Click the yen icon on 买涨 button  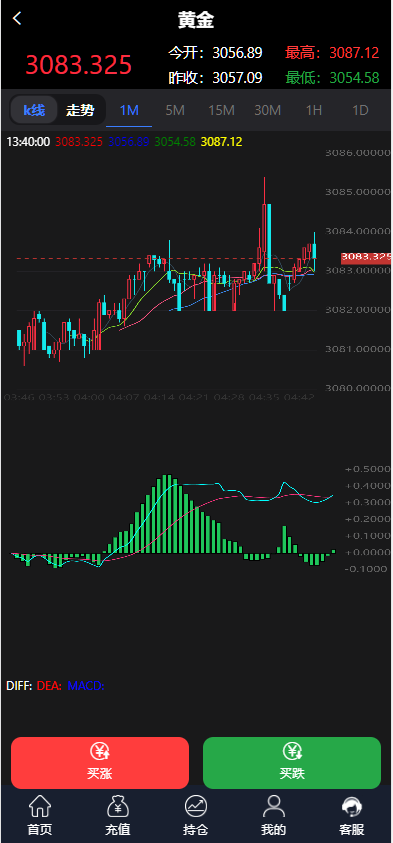(x=100, y=752)
